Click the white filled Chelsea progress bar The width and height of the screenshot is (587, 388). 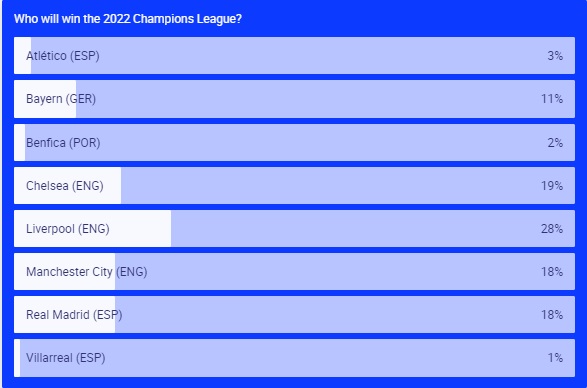point(67,185)
